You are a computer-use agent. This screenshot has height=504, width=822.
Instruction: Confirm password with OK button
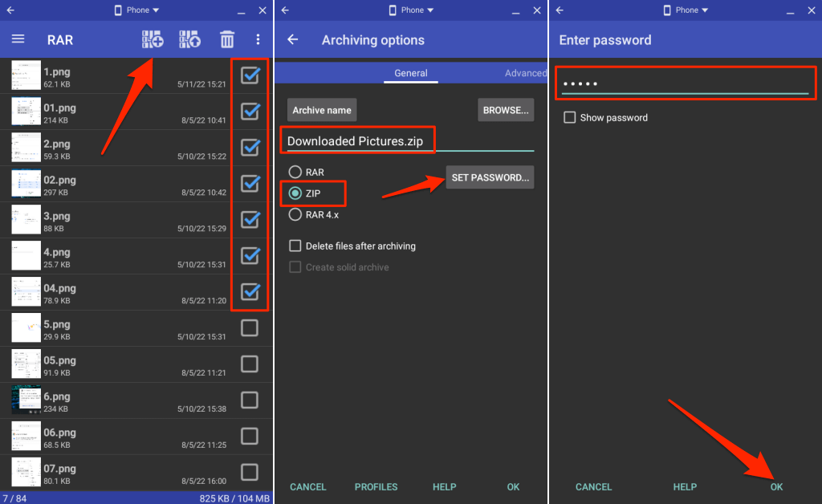pos(776,486)
